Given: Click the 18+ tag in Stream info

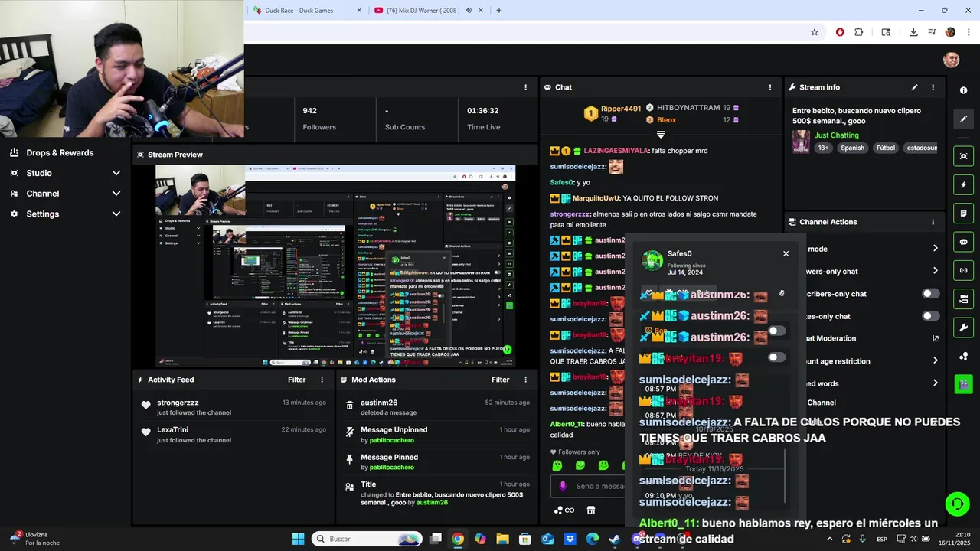Looking at the screenshot, I should [823, 148].
